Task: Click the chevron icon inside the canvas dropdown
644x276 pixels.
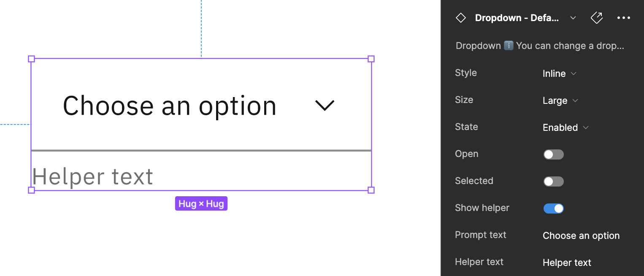Action: tap(325, 106)
